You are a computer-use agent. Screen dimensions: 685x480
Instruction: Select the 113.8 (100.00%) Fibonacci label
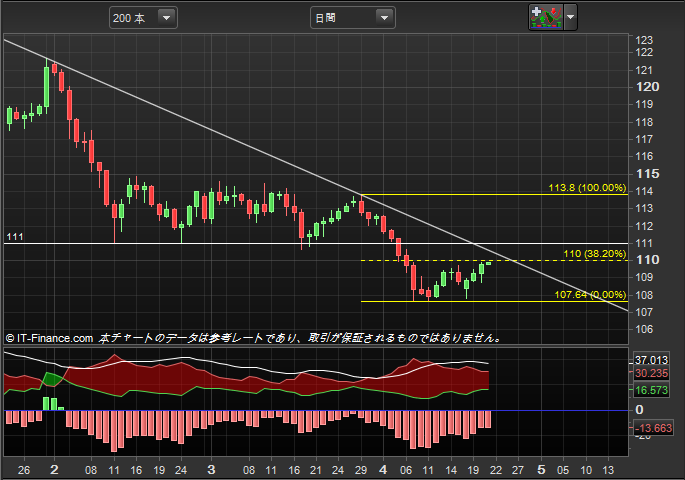587,188
